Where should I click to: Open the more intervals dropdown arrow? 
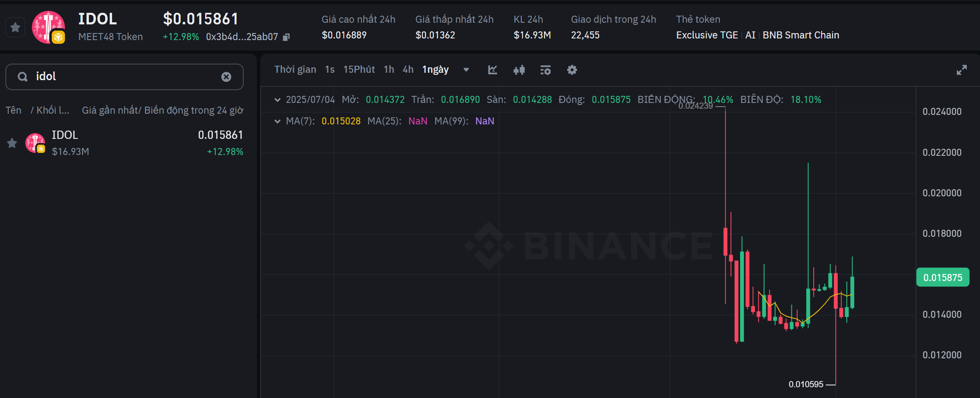click(466, 70)
